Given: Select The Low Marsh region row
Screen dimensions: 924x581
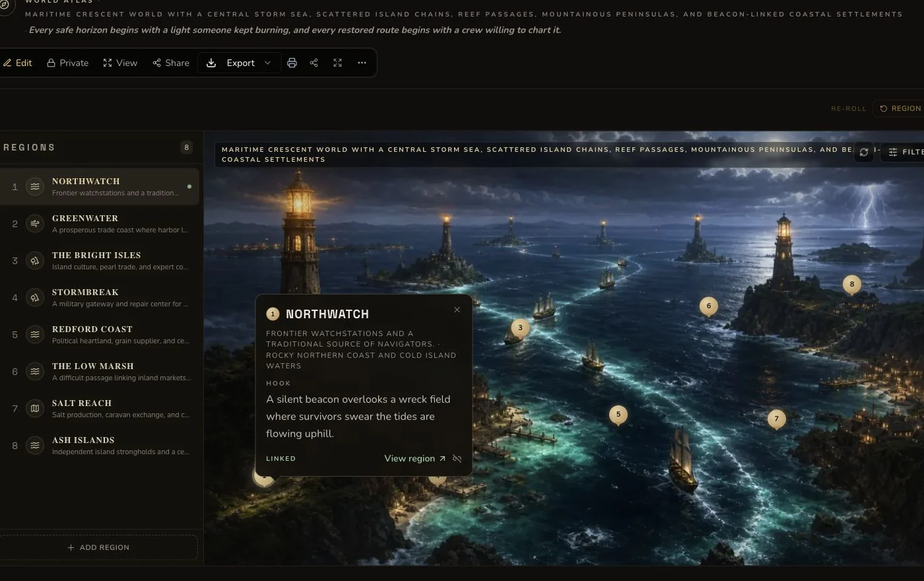Looking at the screenshot, I should (x=99, y=372).
